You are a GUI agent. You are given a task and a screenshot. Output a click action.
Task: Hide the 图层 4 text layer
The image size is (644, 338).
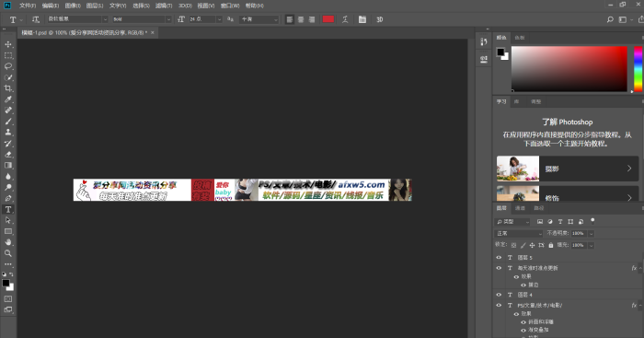coord(499,295)
